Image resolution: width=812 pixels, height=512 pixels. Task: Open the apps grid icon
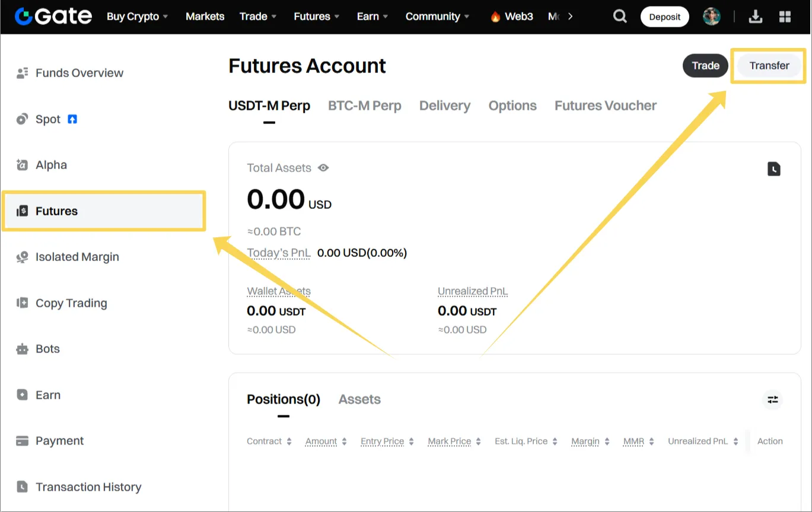tap(785, 17)
